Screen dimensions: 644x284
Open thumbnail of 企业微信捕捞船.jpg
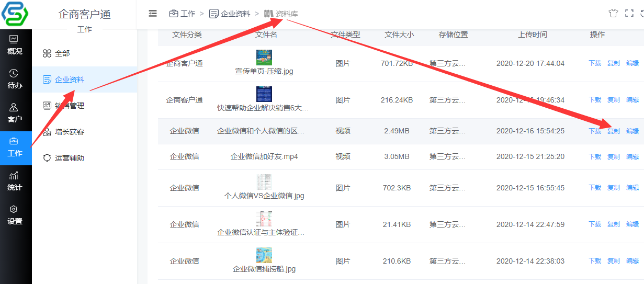click(264, 255)
